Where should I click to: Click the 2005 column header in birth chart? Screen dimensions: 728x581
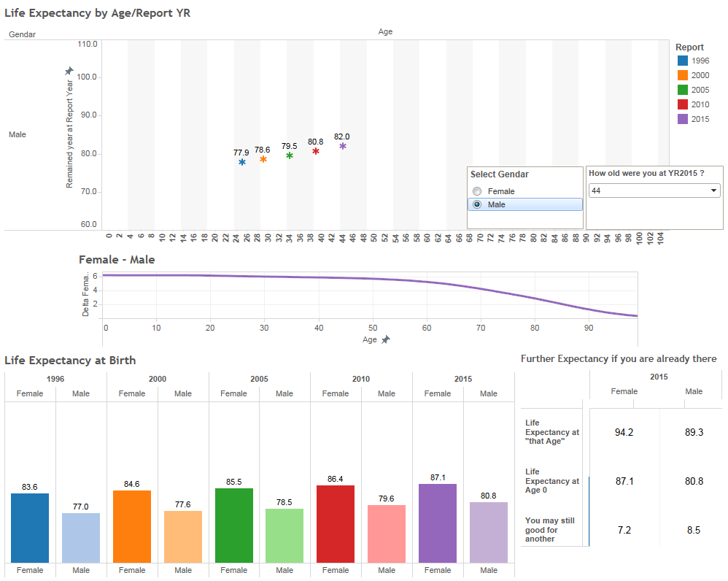pos(259,379)
